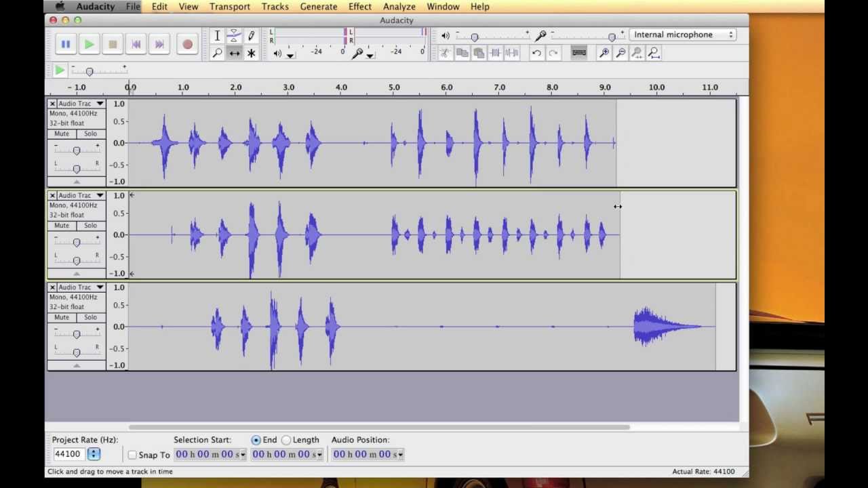Click the Undo arrow icon
The image size is (868, 488).
tap(536, 53)
